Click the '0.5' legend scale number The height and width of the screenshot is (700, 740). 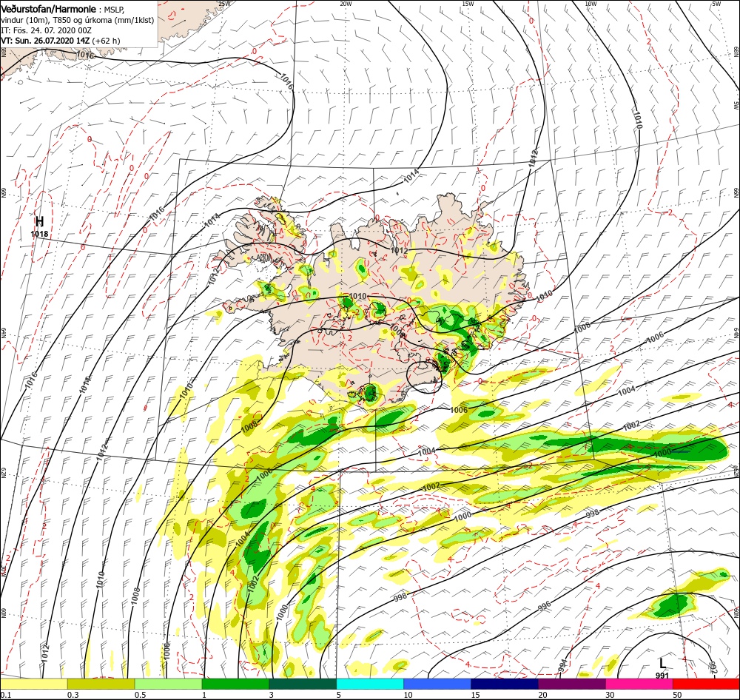(x=140, y=695)
